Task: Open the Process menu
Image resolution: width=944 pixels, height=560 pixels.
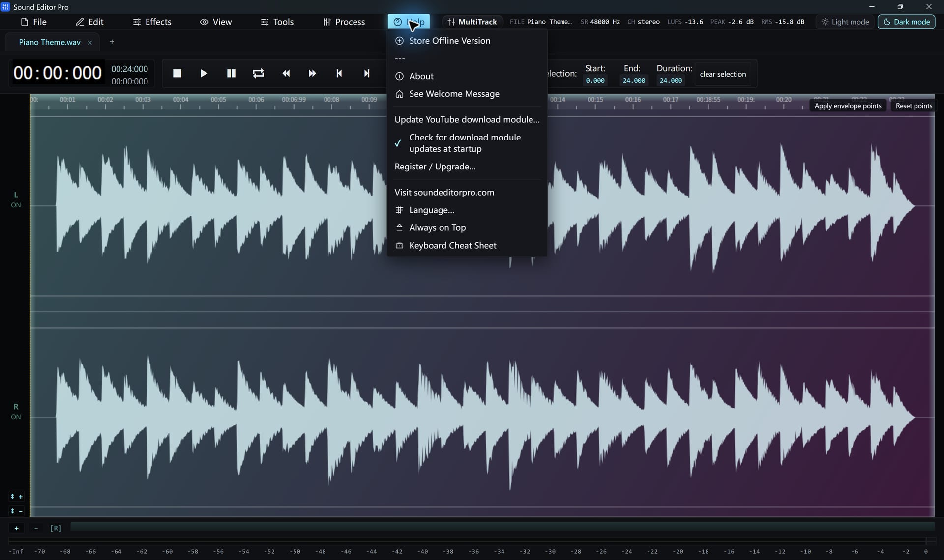Action: (344, 22)
